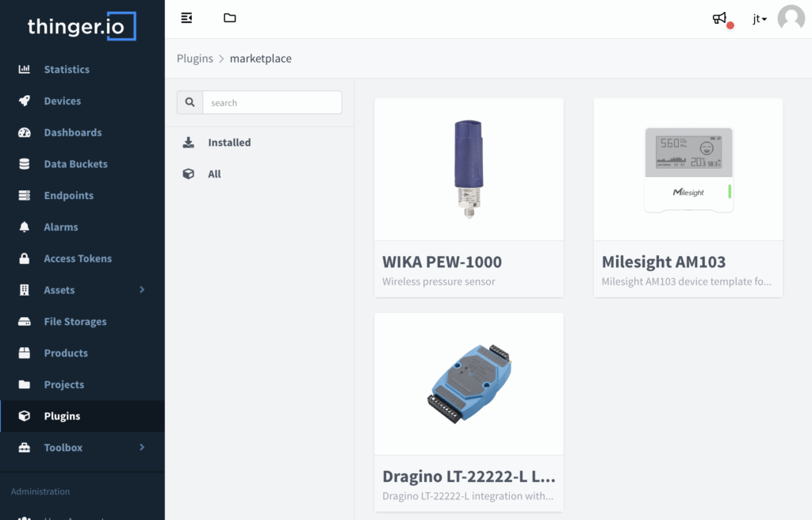Open the Dashboards section
Screen dimensions: 812x520
(73, 132)
